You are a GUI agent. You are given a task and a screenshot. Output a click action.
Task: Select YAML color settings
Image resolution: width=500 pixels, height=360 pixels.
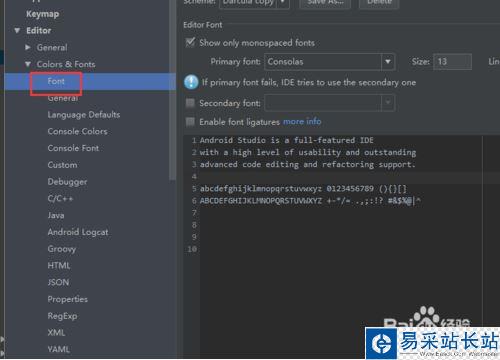click(59, 349)
